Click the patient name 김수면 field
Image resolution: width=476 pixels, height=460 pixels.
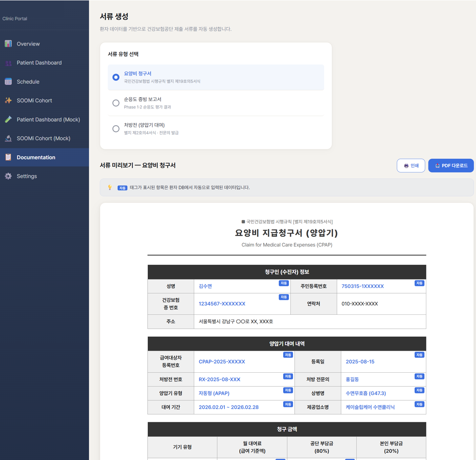(x=205, y=286)
